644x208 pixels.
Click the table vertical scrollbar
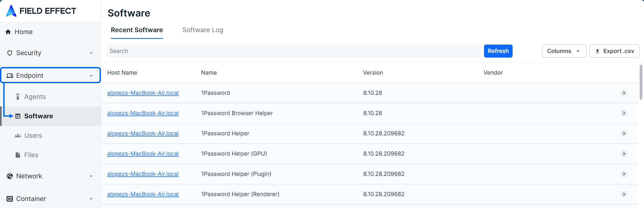[x=641, y=82]
